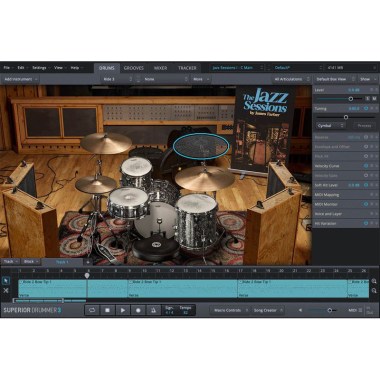Toggle the loop playback button
This screenshot has width=380, height=380.
pyautogui.click(x=92, y=310)
